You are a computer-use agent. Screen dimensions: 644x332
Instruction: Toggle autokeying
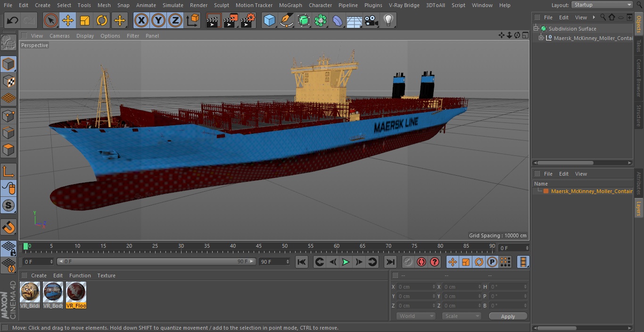(421, 262)
